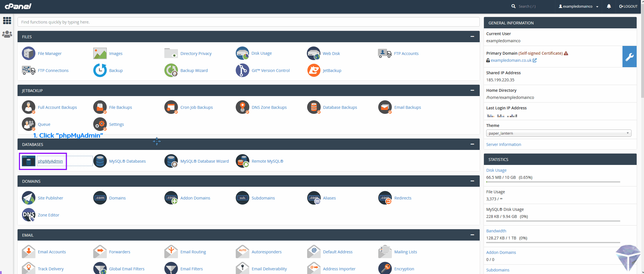Open the Cron Job Backups icon
Viewport: 644px width, 274px height.
[171, 107]
